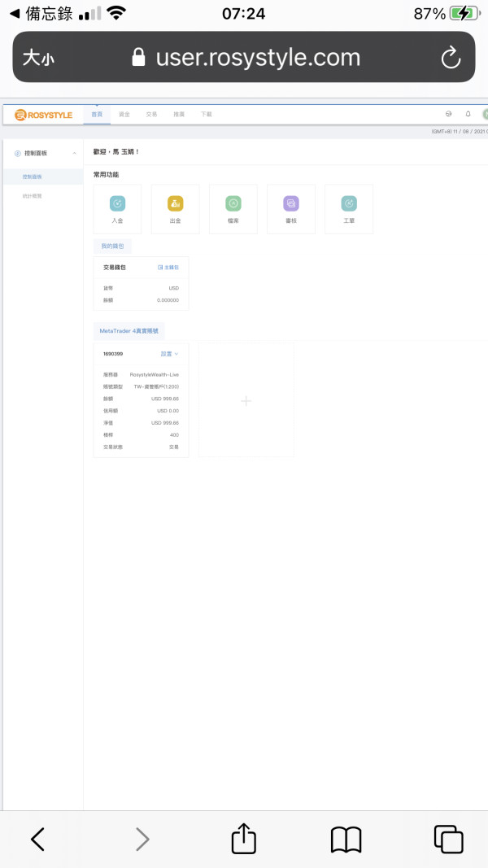Adjust page text size (大小)
The image size is (488, 868).
[38, 58]
